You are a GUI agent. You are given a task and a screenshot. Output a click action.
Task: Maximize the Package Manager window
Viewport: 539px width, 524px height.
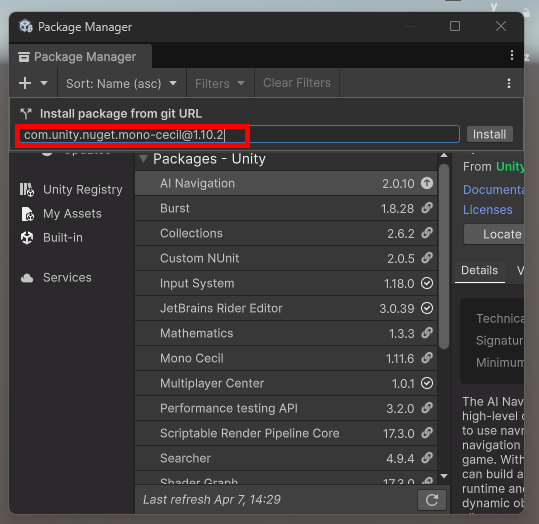[455, 26]
